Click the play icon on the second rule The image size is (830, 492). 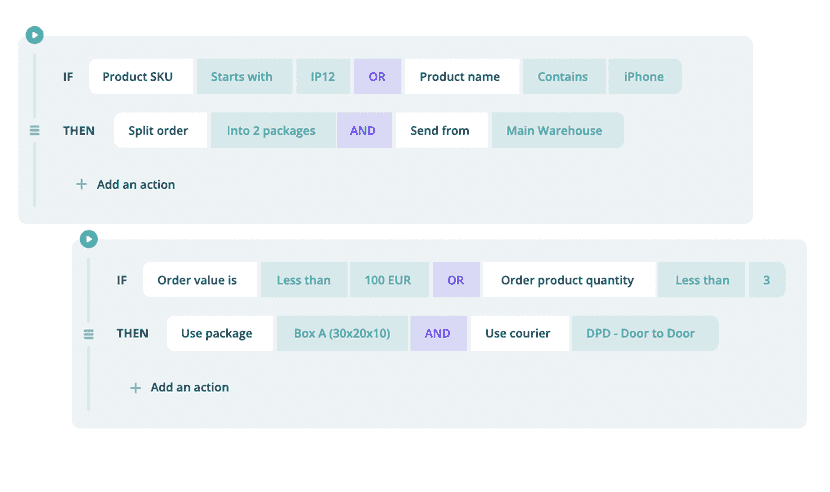tap(89, 239)
